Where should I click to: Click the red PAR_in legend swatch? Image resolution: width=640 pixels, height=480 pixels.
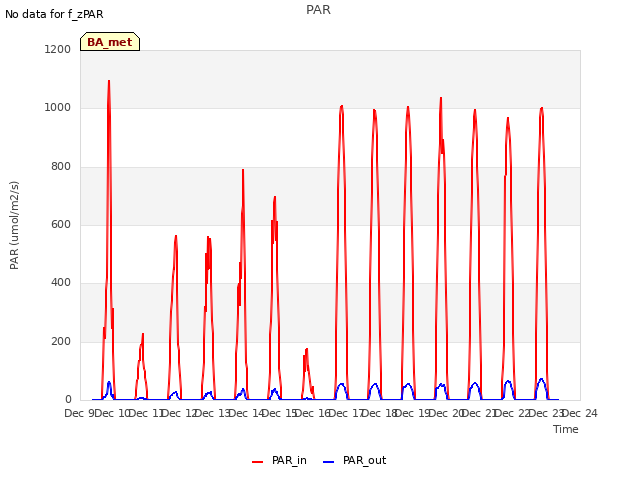(x=258, y=462)
